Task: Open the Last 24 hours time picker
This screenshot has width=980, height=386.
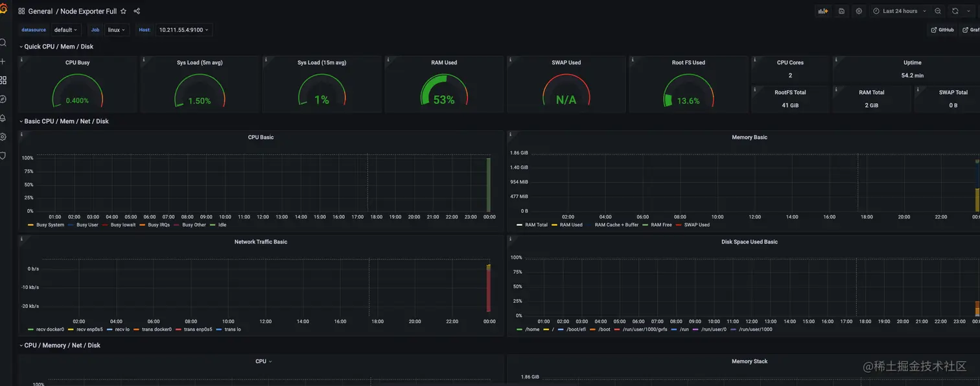Action: pyautogui.click(x=900, y=11)
